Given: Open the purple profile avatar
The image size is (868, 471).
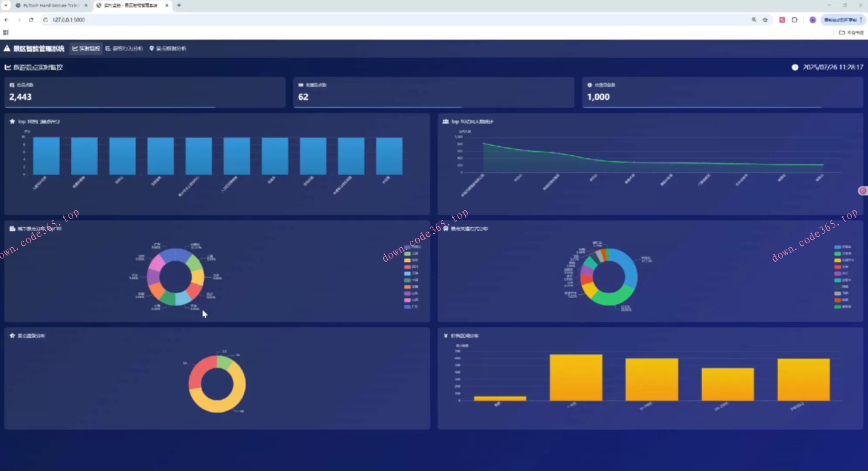Looking at the screenshot, I should pyautogui.click(x=813, y=20).
